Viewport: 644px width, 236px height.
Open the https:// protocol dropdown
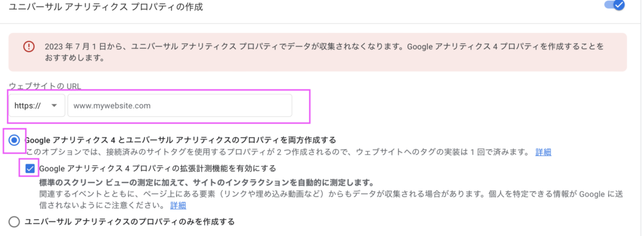(x=37, y=106)
